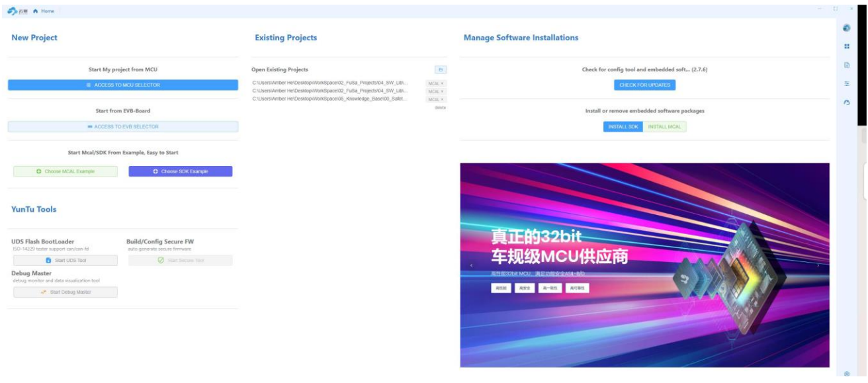Start Debug Master tool
Image resolution: width=868 pixels, height=383 pixels.
pyautogui.click(x=65, y=292)
